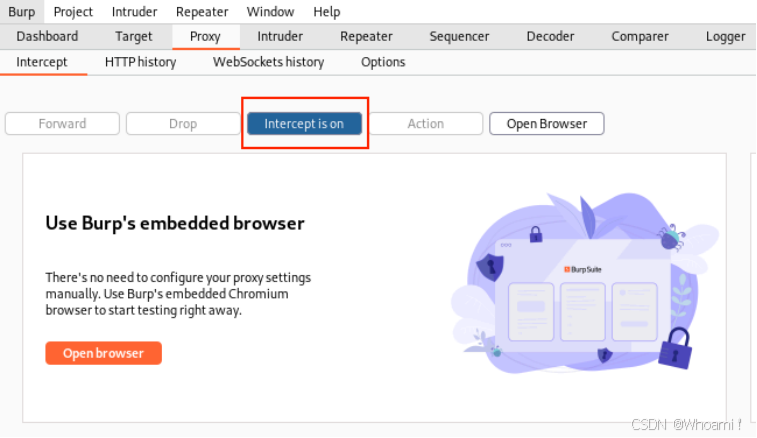Switch to the Logger tab
Screen dimensions: 757x438
pyautogui.click(x=726, y=36)
